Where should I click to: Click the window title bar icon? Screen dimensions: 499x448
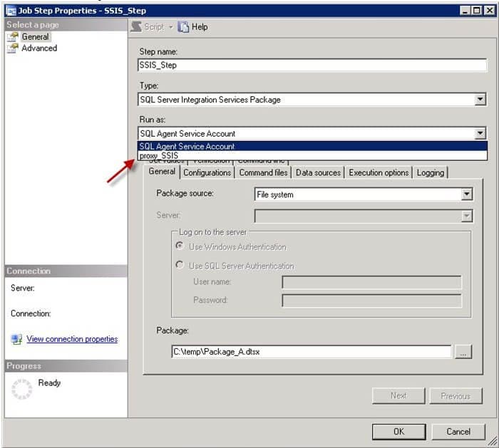tap(9, 11)
